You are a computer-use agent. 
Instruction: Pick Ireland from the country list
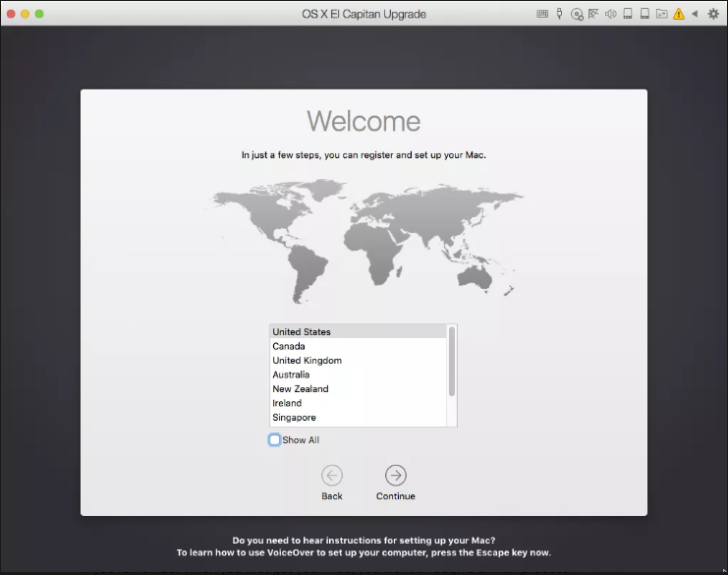(x=358, y=403)
